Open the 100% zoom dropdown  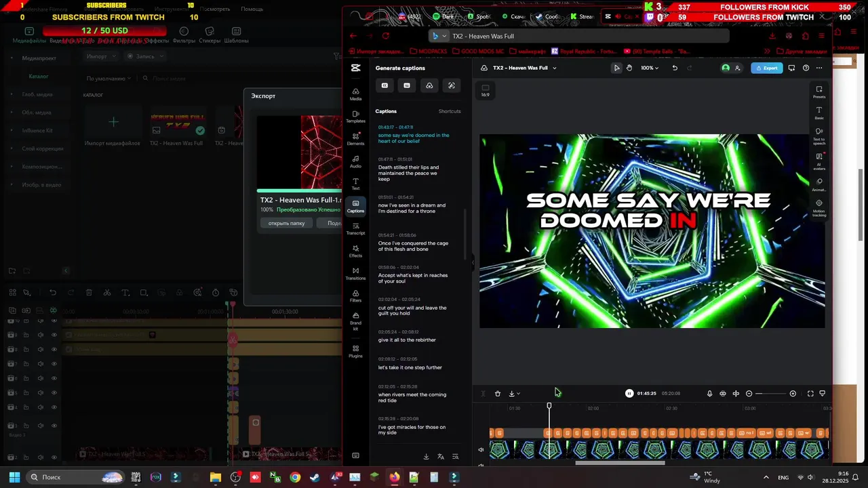(x=650, y=68)
